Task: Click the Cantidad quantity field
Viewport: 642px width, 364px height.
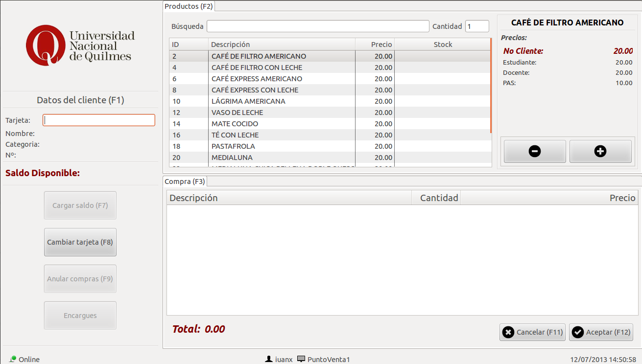Action: tap(476, 26)
